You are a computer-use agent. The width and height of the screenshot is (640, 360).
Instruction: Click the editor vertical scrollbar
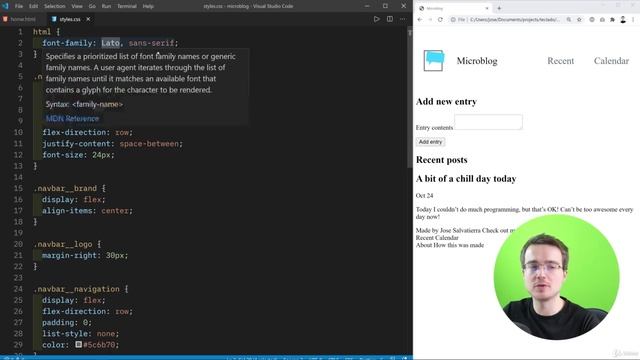410,98
